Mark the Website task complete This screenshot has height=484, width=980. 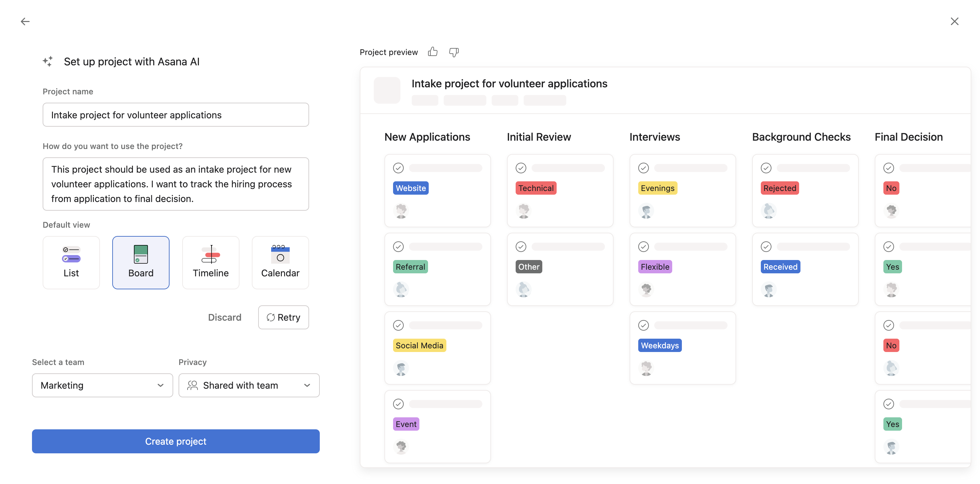[x=398, y=168]
